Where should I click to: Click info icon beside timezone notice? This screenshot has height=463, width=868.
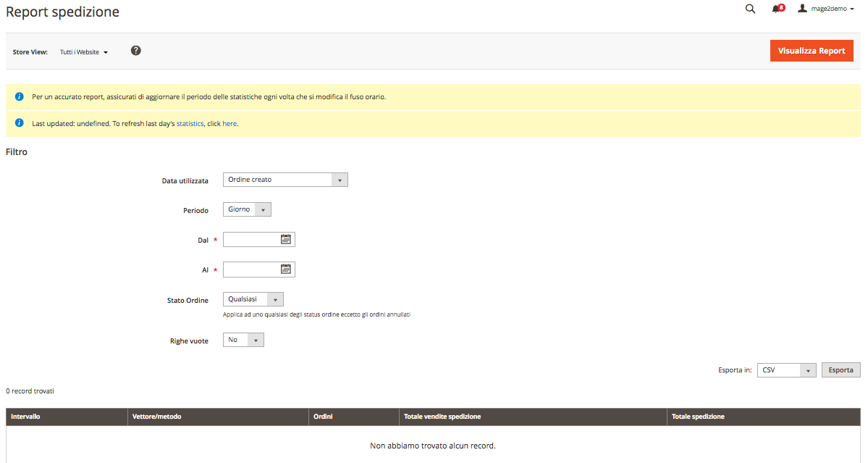coord(20,96)
